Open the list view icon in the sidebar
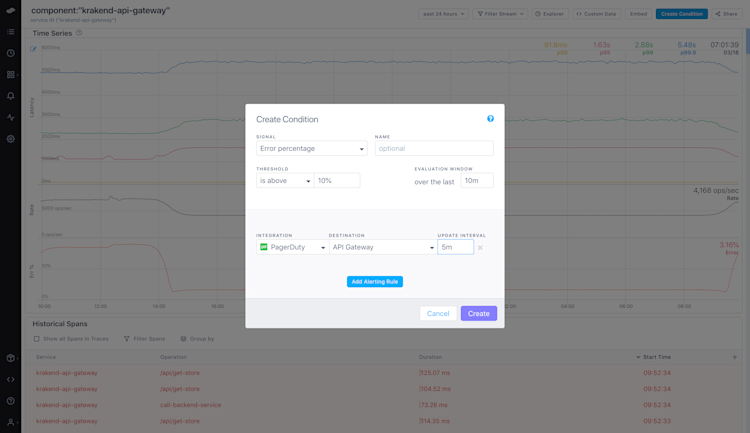The height and width of the screenshot is (433, 750). click(x=11, y=32)
